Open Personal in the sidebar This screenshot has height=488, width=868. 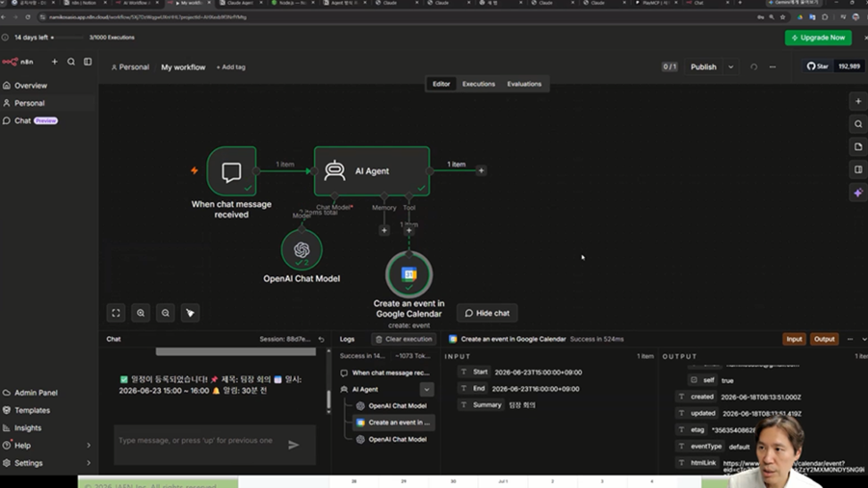29,103
